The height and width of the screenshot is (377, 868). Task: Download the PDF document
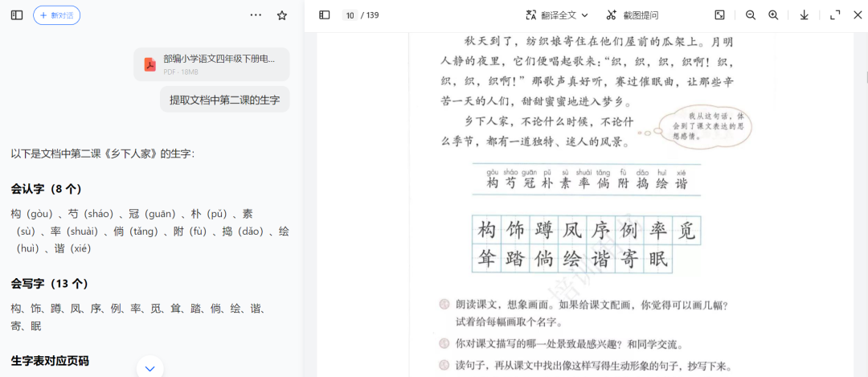805,15
